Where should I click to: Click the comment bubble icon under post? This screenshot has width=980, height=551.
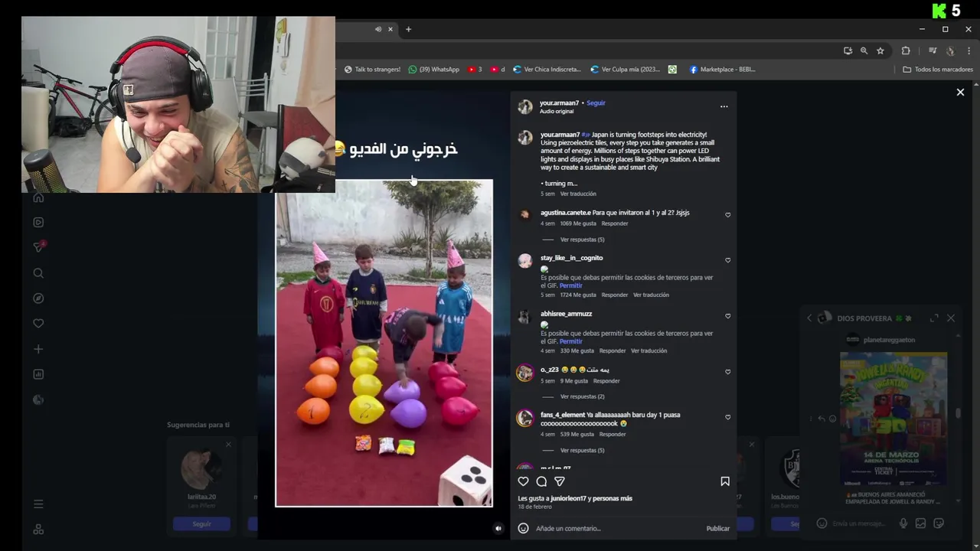(541, 481)
